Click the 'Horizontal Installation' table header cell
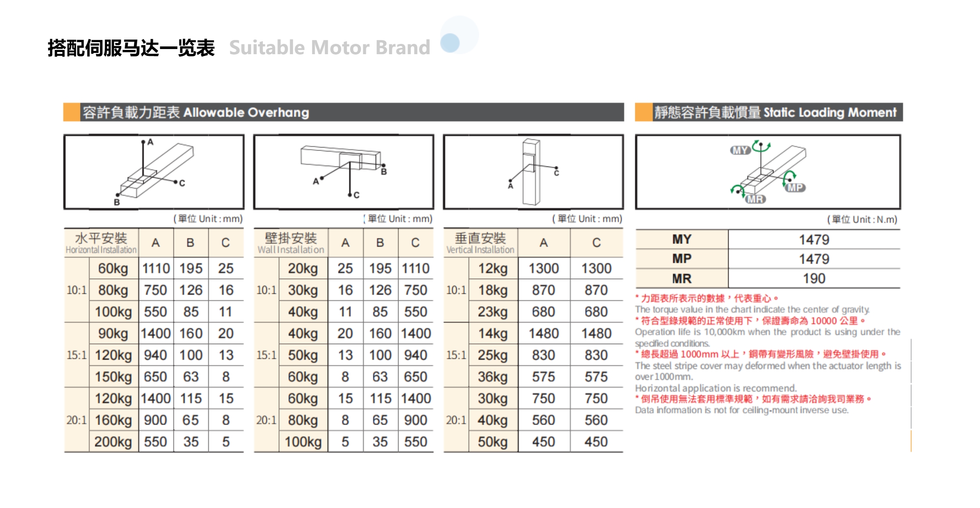 pyautogui.click(x=101, y=243)
